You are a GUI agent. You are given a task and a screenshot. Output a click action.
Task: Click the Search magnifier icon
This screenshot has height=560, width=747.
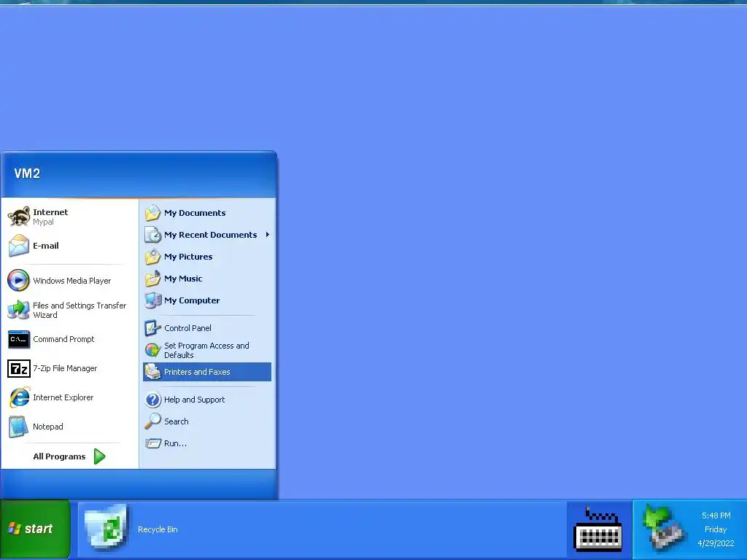pyautogui.click(x=153, y=421)
